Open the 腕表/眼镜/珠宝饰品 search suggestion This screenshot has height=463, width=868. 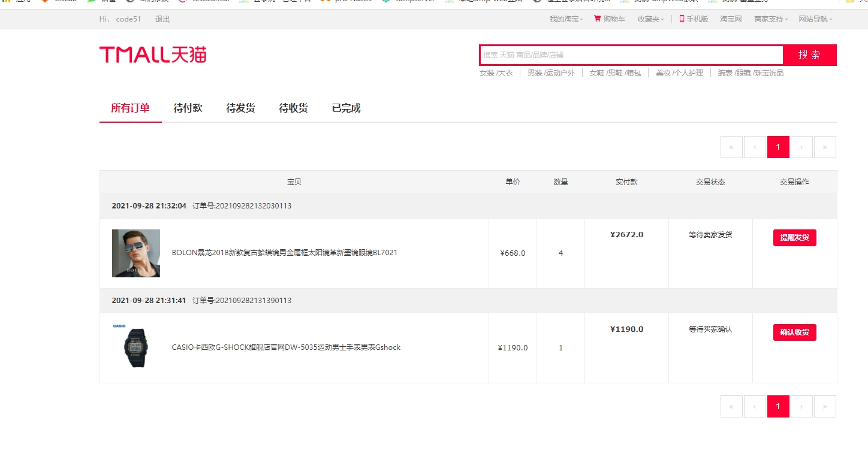click(x=751, y=73)
